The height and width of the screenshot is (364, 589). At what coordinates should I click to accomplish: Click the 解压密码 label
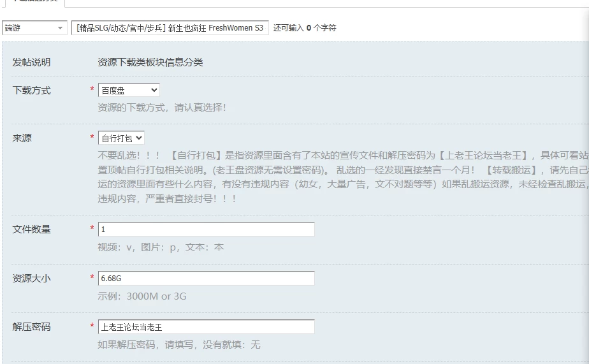[x=32, y=327]
